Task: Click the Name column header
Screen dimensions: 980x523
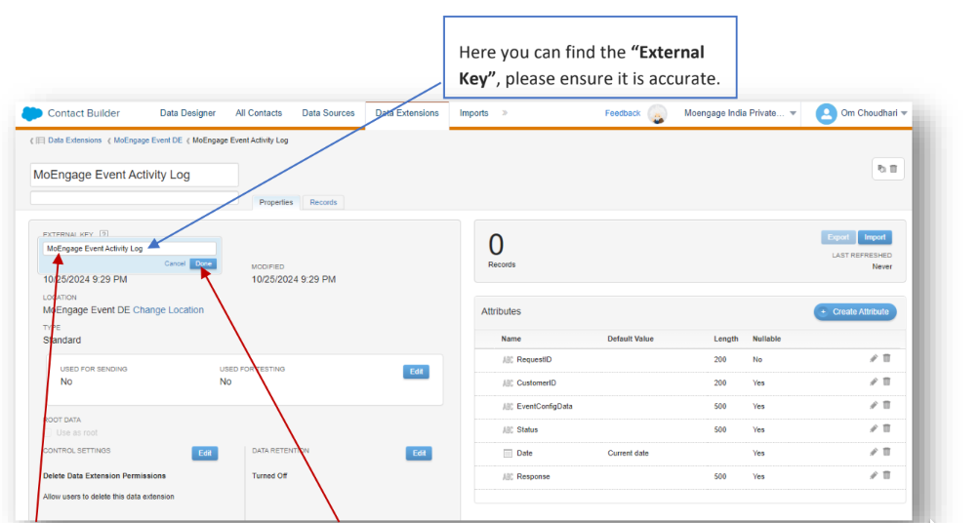Action: (510, 339)
